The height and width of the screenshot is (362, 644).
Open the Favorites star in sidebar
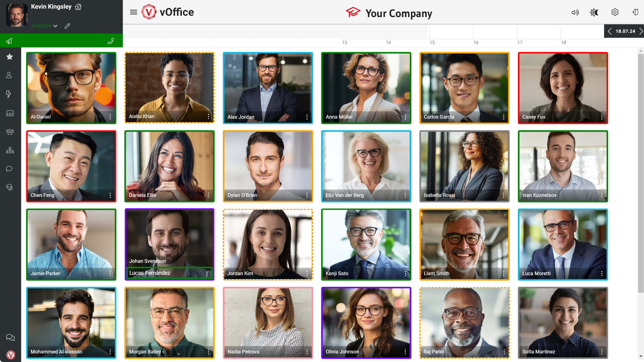[10, 57]
